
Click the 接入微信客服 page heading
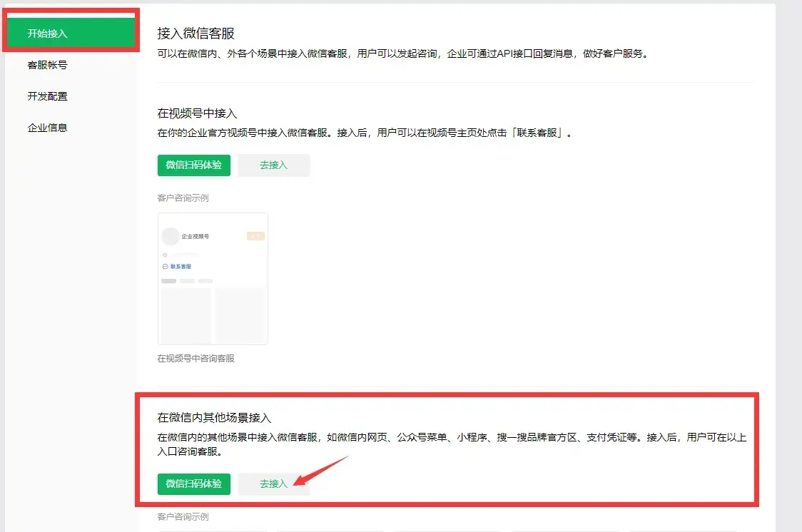(x=196, y=34)
